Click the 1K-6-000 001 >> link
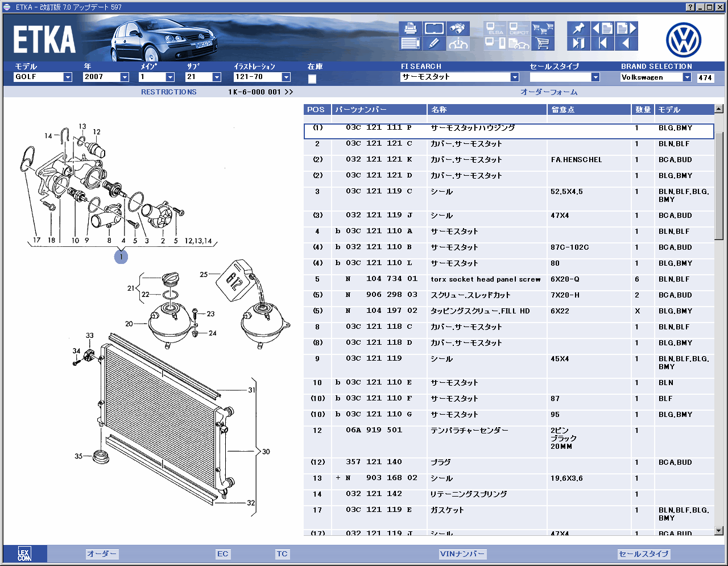The image size is (728, 566). (x=261, y=92)
